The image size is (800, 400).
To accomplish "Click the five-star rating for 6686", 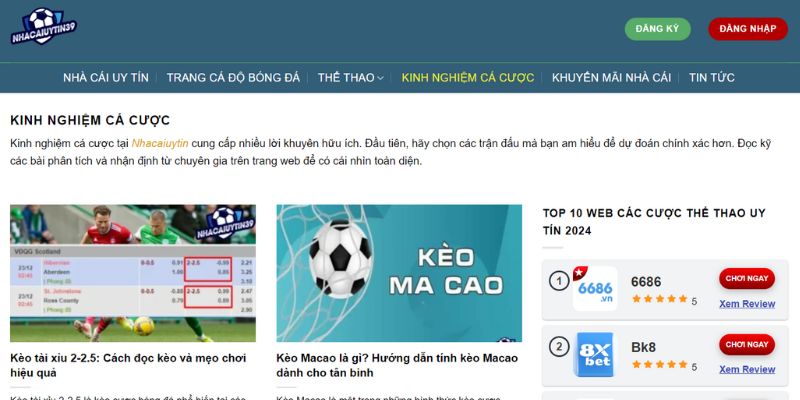I will click(x=660, y=299).
